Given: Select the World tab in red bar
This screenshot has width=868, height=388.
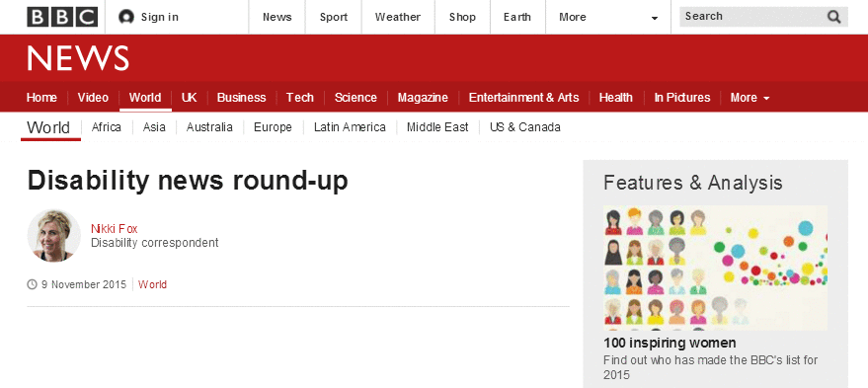Looking at the screenshot, I should tap(145, 98).
